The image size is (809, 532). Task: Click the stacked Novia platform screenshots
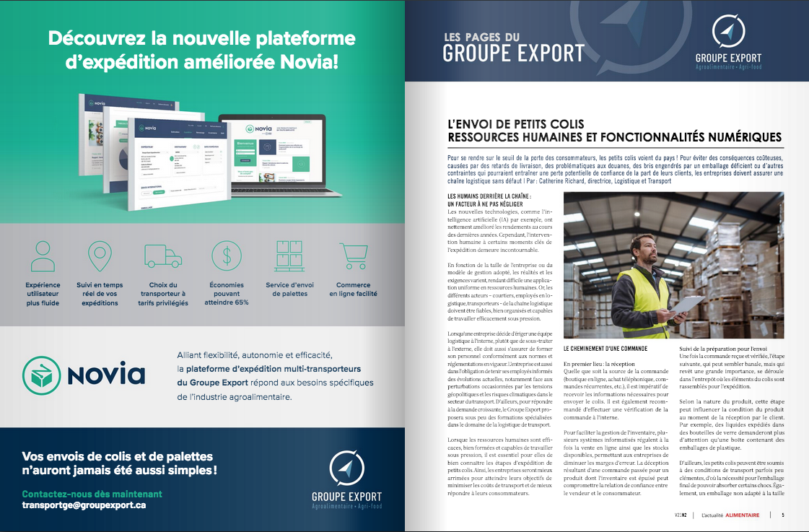coord(154,151)
